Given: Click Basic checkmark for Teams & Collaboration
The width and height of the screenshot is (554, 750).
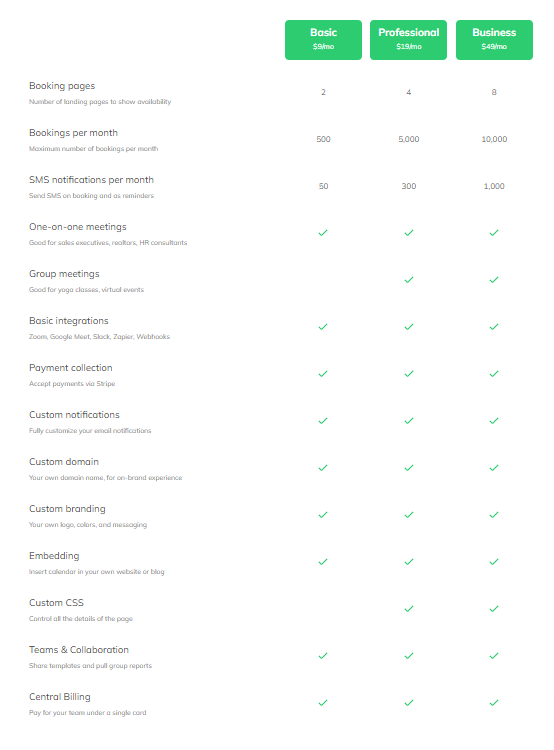Looking at the screenshot, I should click(323, 656).
